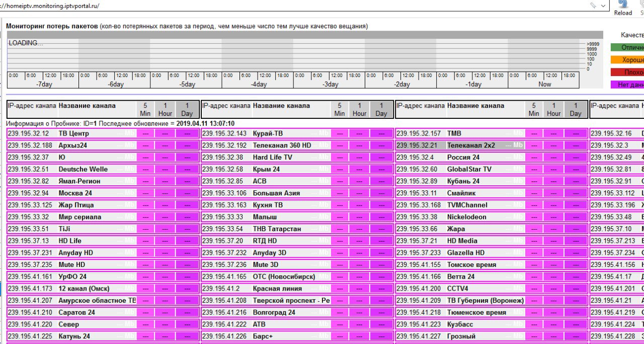The width and height of the screenshot is (644, 344).
Task: Click the Смайлик channel name
Action: [461, 193]
